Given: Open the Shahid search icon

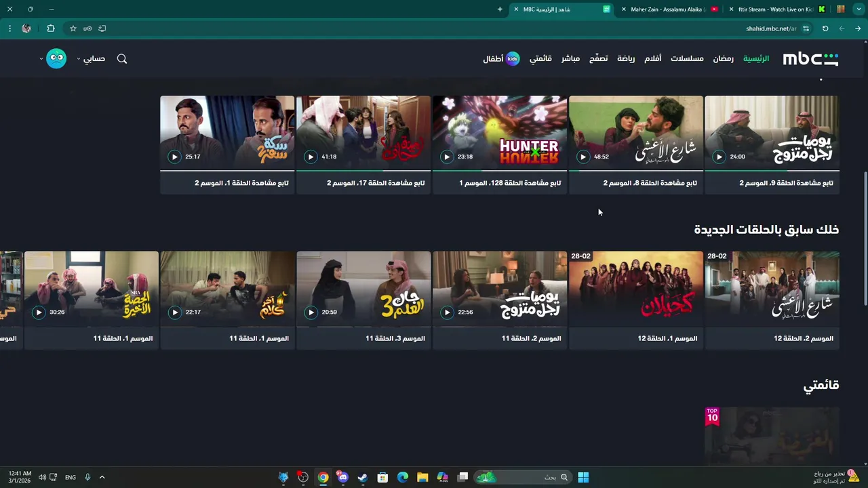Looking at the screenshot, I should point(122,59).
